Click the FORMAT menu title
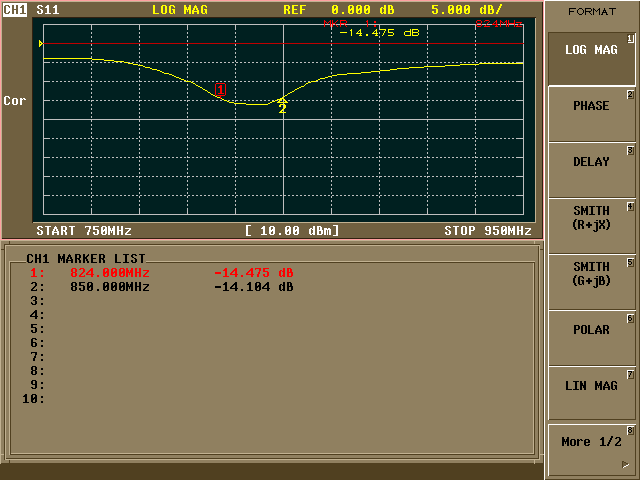The height and width of the screenshot is (480, 640). pyautogui.click(x=592, y=11)
